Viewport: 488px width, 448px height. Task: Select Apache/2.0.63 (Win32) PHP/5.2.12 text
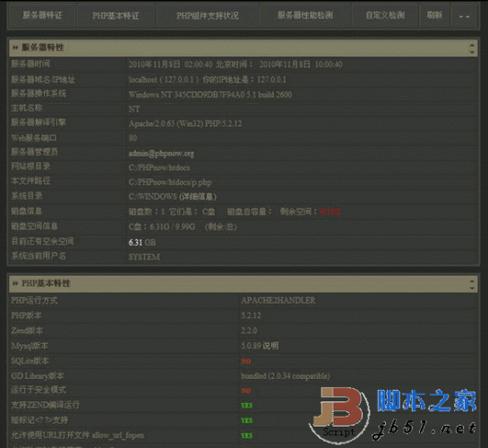click(185, 124)
